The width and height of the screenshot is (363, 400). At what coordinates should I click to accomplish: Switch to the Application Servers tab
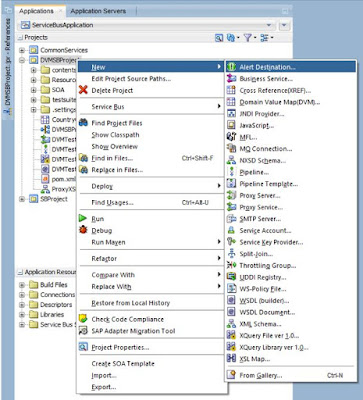click(x=98, y=11)
